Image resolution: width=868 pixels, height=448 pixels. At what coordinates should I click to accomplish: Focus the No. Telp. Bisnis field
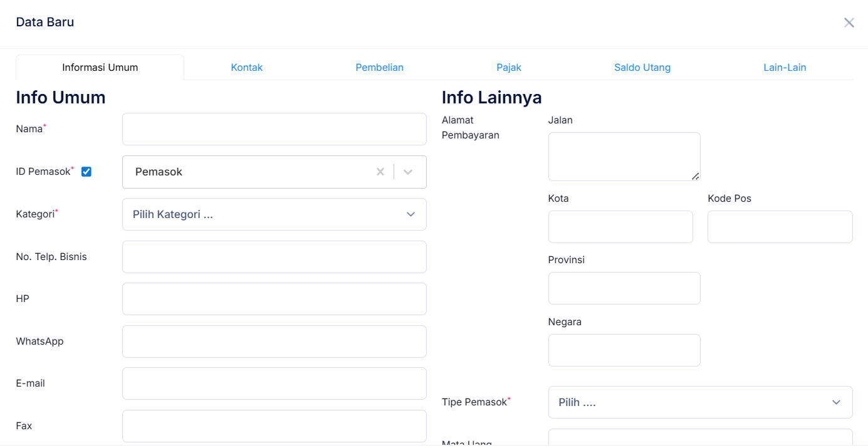pyautogui.click(x=274, y=257)
